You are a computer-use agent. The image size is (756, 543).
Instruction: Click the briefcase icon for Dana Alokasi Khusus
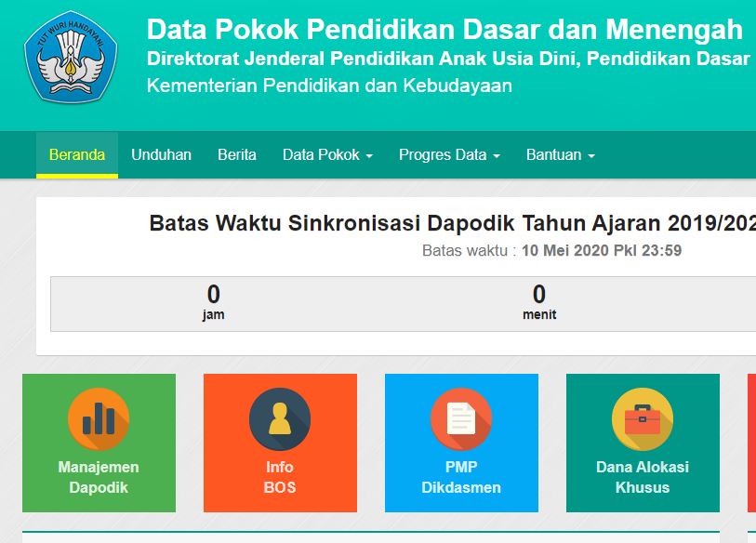pos(643,419)
